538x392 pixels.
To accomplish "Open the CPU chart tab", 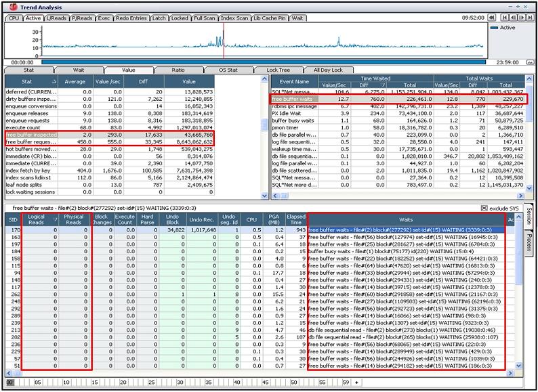I will pos(14,18).
